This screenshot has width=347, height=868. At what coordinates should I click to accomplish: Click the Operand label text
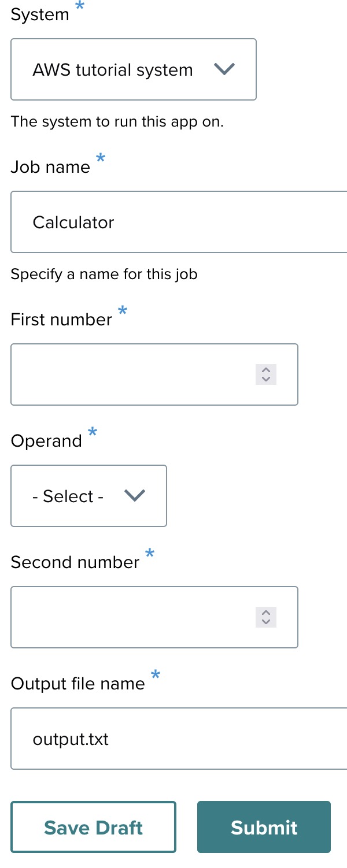point(46,441)
